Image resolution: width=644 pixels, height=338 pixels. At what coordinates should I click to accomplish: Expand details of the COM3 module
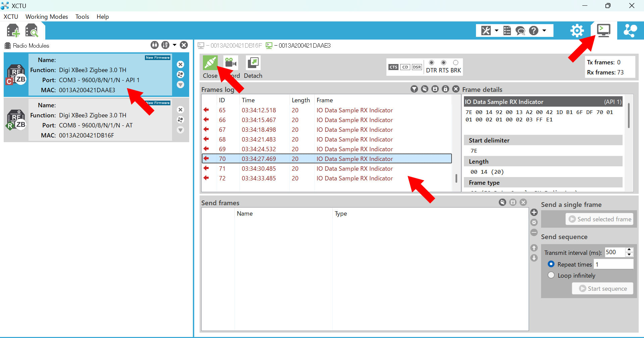click(x=180, y=84)
